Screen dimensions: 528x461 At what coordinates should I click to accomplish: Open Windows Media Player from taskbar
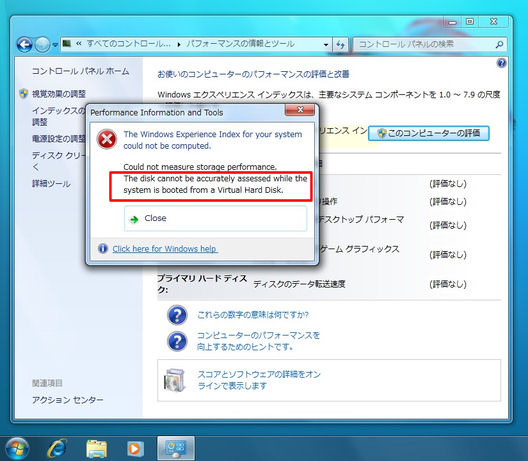[135, 449]
